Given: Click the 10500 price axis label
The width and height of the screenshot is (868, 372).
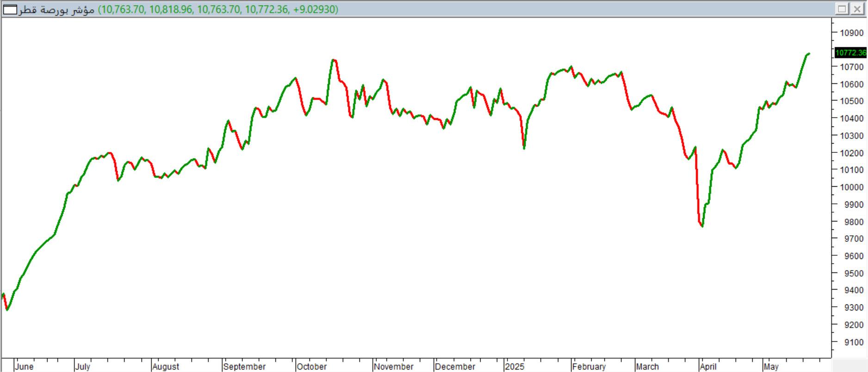Looking at the screenshot, I should (852, 101).
